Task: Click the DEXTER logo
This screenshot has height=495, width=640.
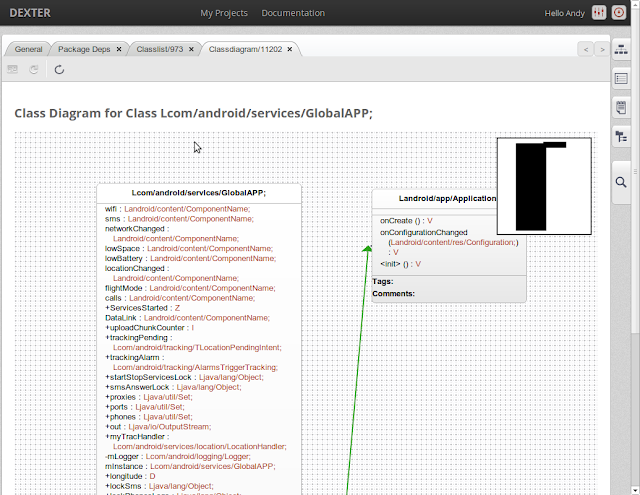Action: coord(30,13)
